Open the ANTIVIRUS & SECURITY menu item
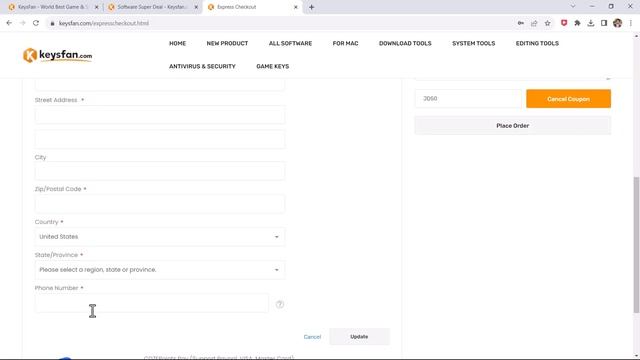640x360 pixels. pyautogui.click(x=202, y=66)
